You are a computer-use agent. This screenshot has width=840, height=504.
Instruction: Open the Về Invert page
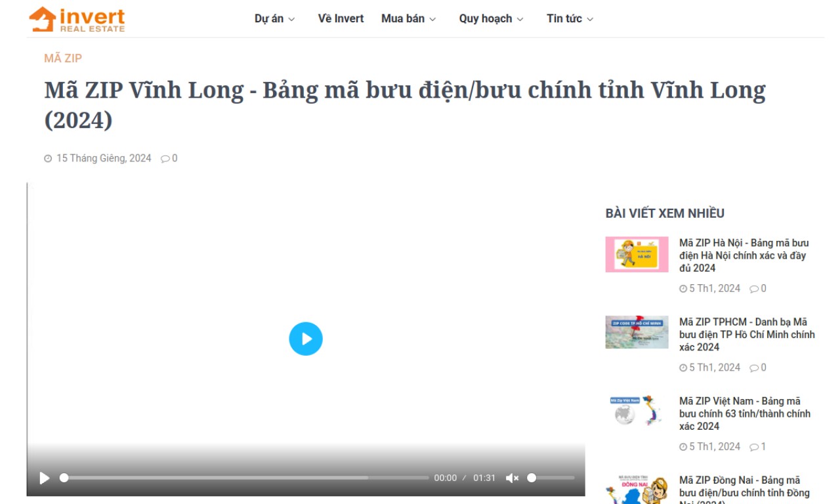(x=341, y=18)
